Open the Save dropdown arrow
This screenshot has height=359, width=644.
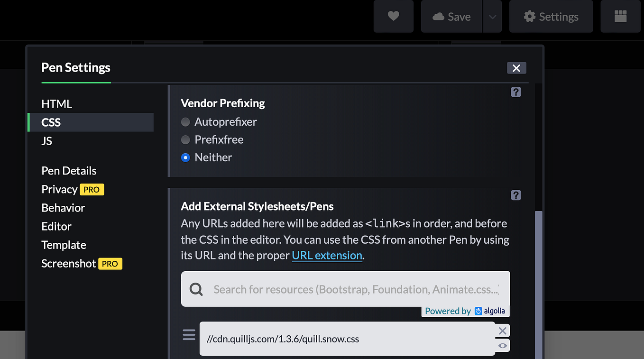coord(492,16)
